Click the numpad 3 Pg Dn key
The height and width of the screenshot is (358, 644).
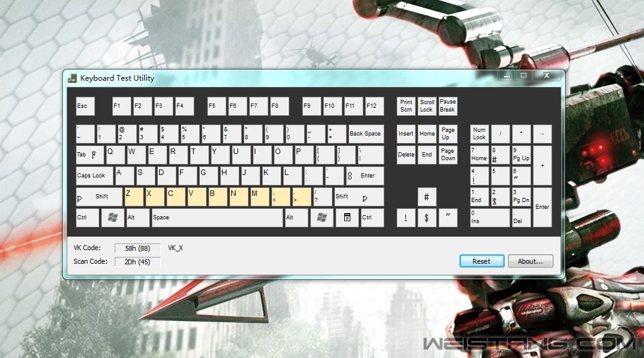(x=521, y=197)
